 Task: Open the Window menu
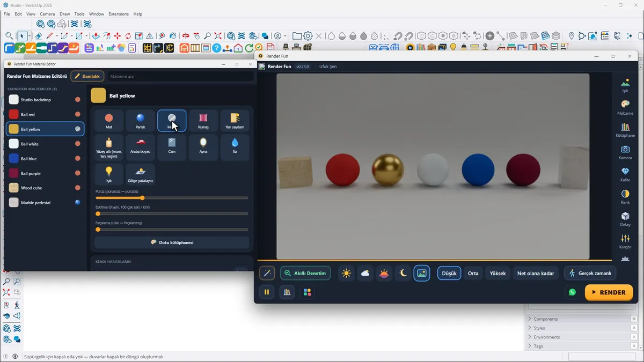[97, 14]
